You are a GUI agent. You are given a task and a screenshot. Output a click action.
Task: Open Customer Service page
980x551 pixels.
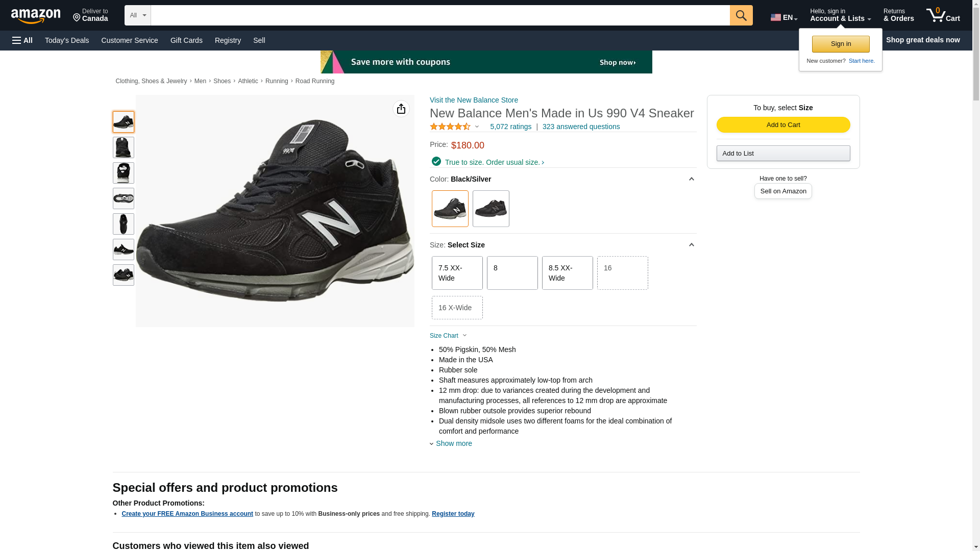(130, 40)
